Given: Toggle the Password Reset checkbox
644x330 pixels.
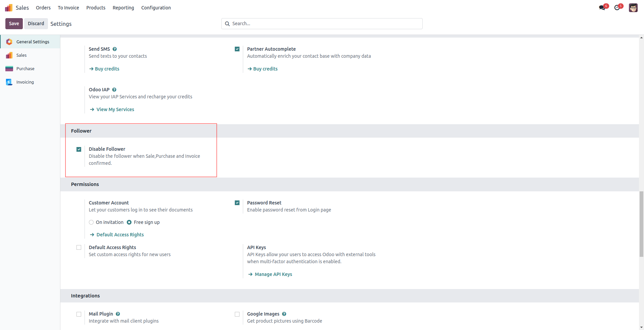Looking at the screenshot, I should tap(237, 203).
